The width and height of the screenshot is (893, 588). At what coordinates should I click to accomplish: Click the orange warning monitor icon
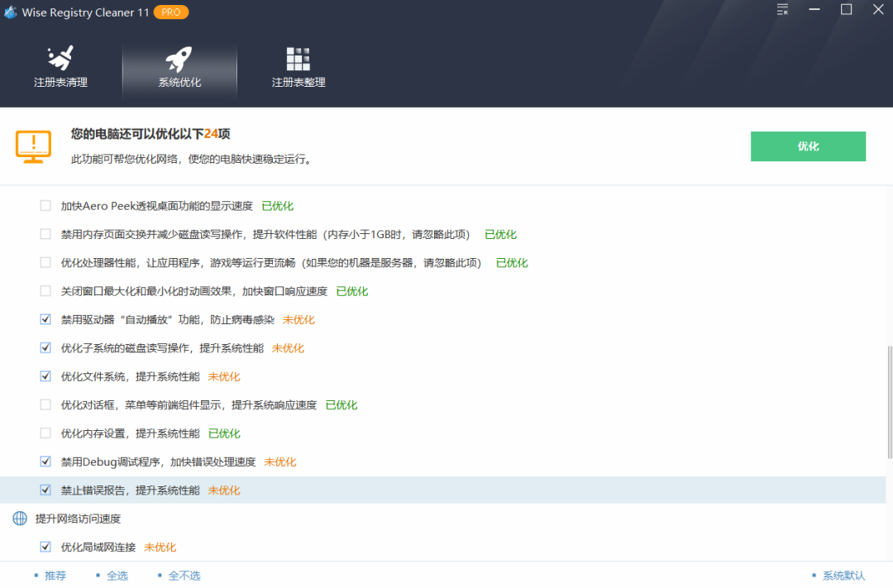(x=33, y=146)
